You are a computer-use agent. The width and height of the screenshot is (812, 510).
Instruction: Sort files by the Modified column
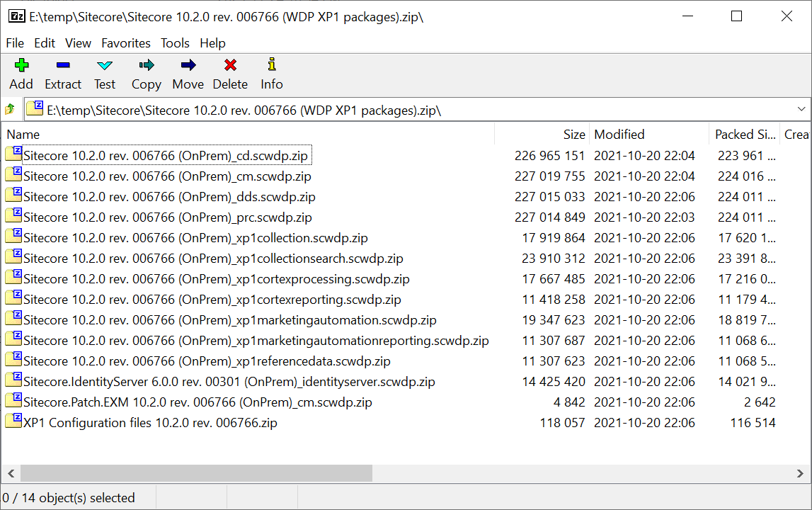(x=619, y=134)
